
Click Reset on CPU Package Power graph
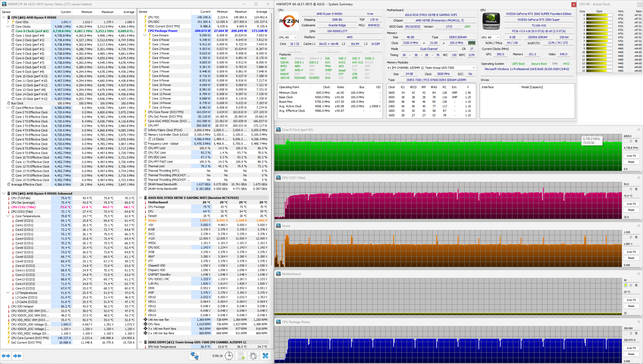(631, 354)
